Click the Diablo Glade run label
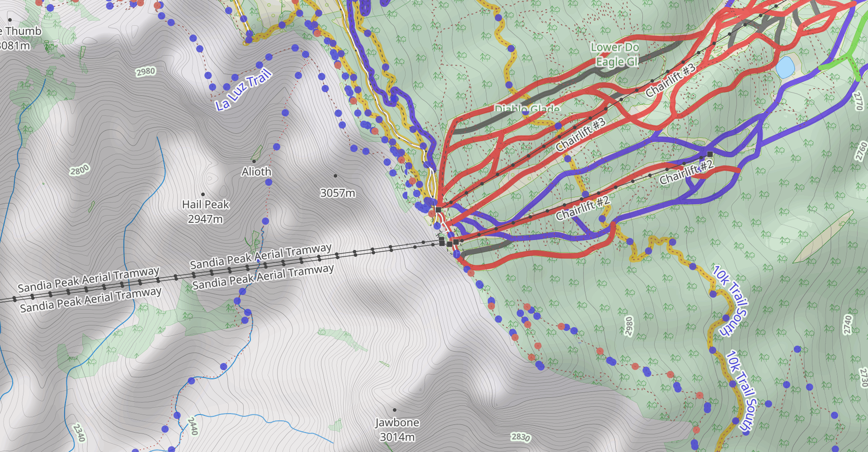The width and height of the screenshot is (868, 452). tap(527, 109)
